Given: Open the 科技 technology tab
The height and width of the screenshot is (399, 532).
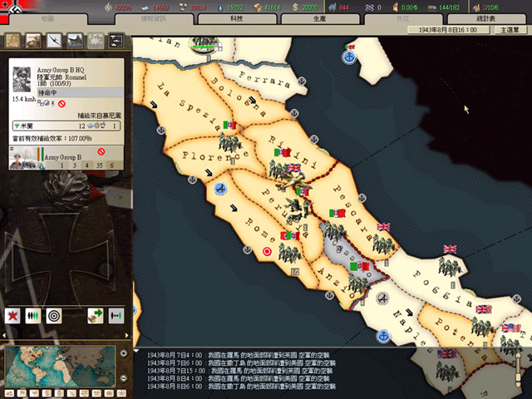Looking at the screenshot, I should (237, 18).
